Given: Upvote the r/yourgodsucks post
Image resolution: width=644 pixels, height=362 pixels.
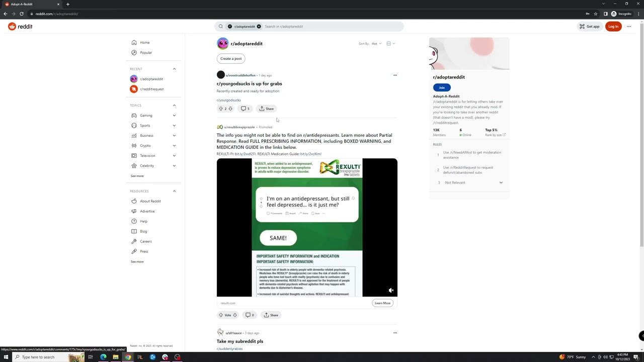Looking at the screenshot, I should [220, 109].
